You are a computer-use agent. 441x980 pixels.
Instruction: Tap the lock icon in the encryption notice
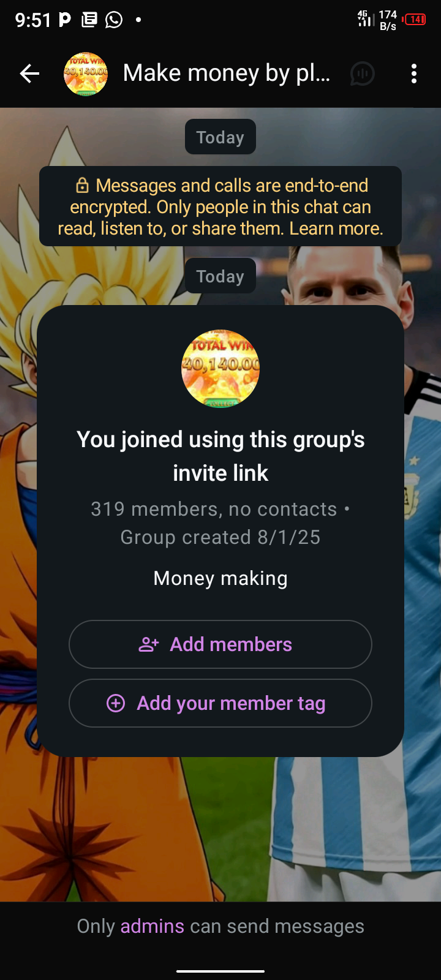pyautogui.click(x=82, y=185)
